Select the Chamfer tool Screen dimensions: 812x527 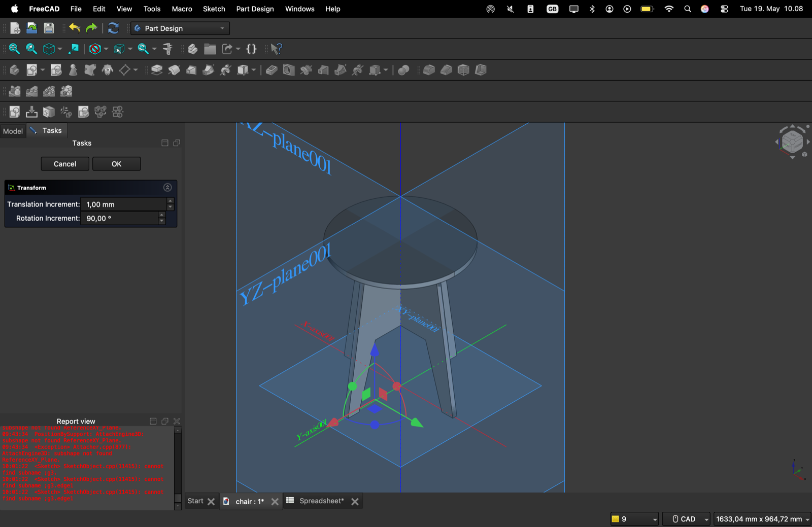446,70
